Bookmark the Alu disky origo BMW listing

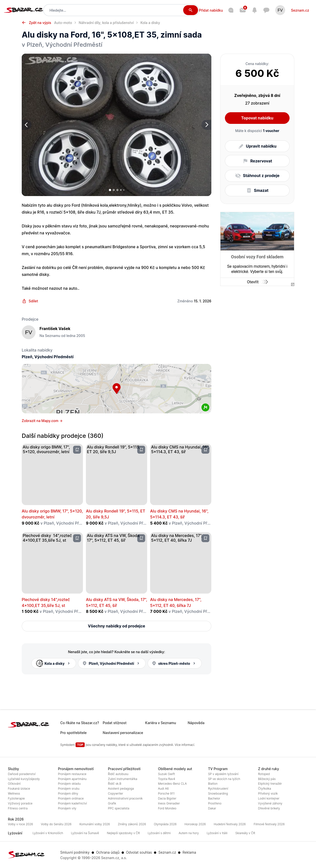coord(77,449)
